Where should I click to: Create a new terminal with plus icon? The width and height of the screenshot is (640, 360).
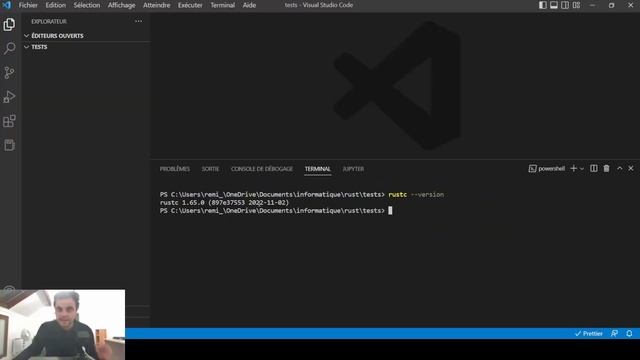[x=573, y=169]
